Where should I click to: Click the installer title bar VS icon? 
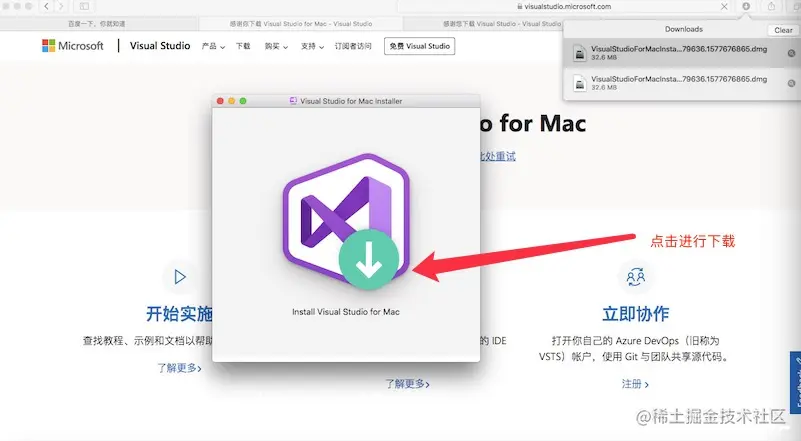pos(293,101)
